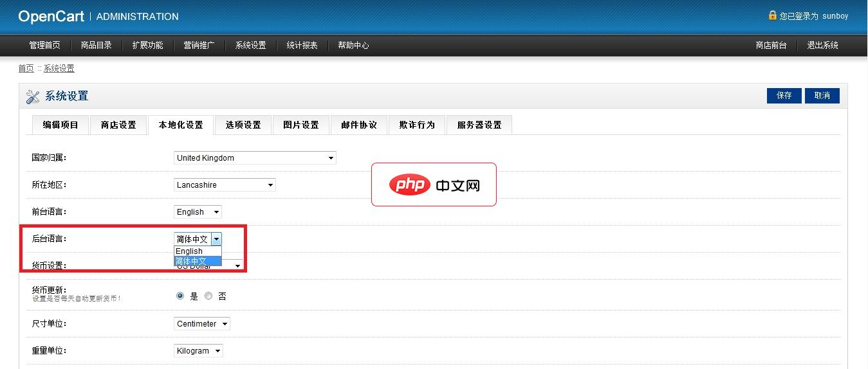Viewport: 868px width, 369px height.
Task: Open the 扩展功能 menu
Action: (x=148, y=46)
